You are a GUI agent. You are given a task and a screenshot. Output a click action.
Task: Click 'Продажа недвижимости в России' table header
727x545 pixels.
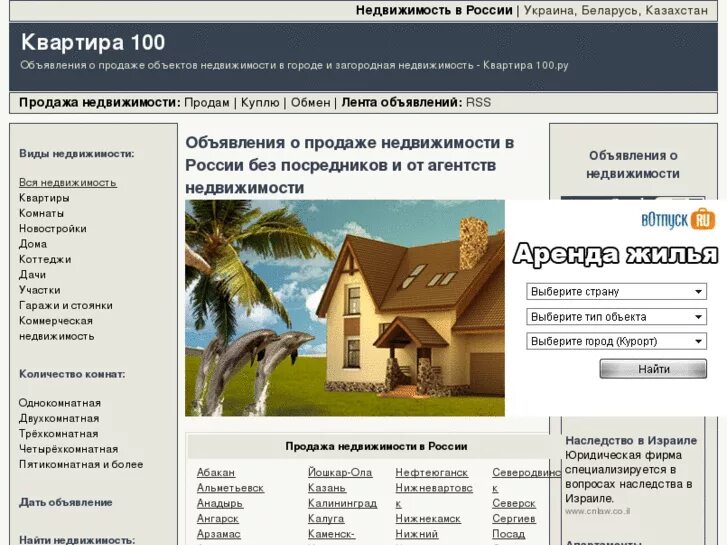376,446
